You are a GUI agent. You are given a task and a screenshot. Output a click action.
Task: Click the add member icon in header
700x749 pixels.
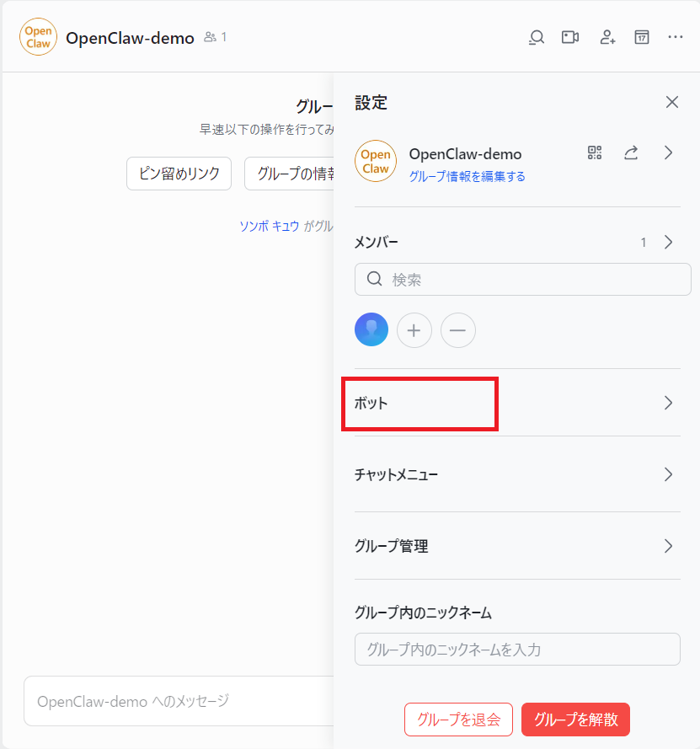coord(607,37)
